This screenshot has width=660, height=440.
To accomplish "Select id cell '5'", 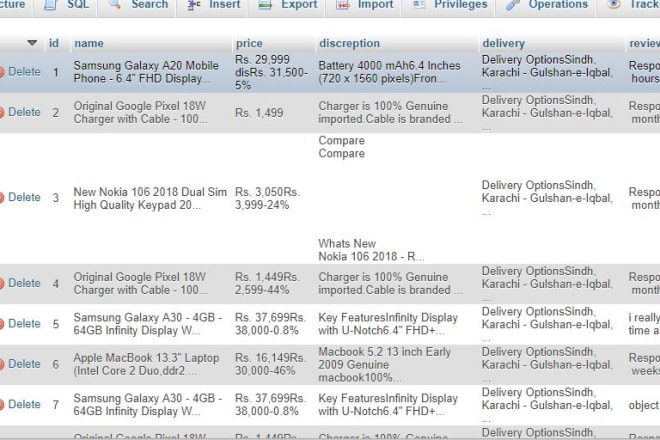I will pyautogui.click(x=56, y=324).
